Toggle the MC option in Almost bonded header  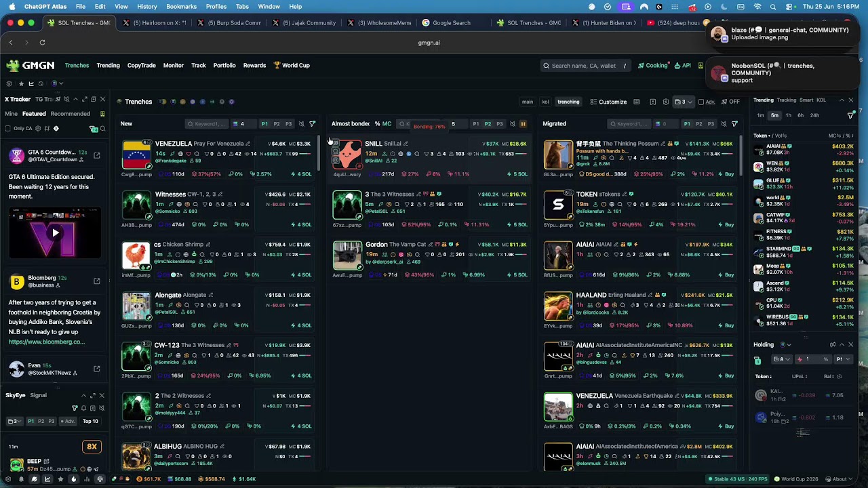(387, 124)
